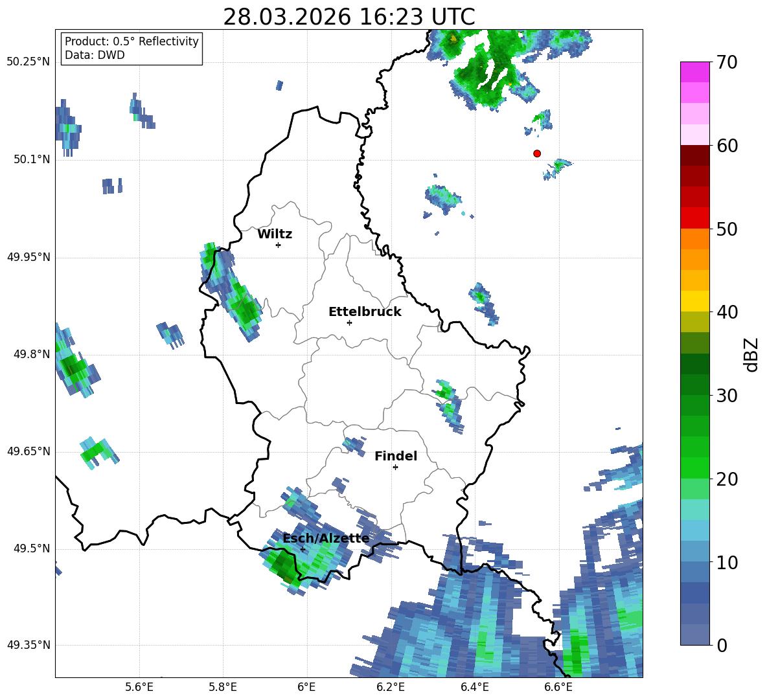The image size is (767, 700).
Task: Click the 6.2°E longitude label
Action: (391, 687)
